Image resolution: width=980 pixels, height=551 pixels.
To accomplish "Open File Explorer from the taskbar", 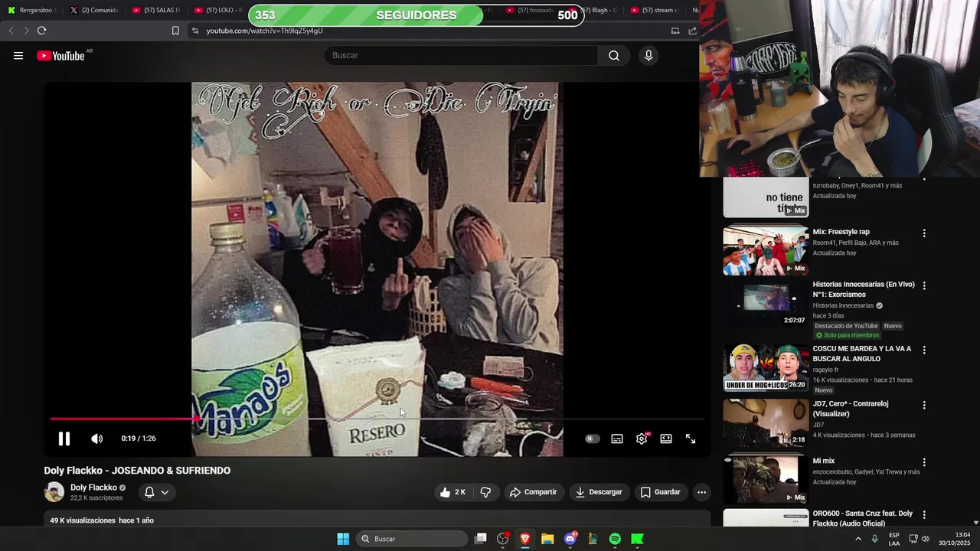I will pyautogui.click(x=547, y=539).
